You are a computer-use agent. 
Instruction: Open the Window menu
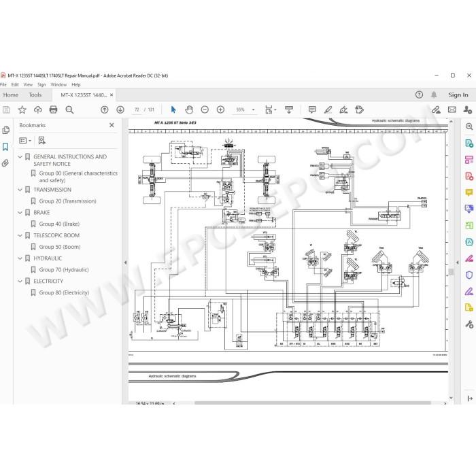pyautogui.click(x=58, y=85)
